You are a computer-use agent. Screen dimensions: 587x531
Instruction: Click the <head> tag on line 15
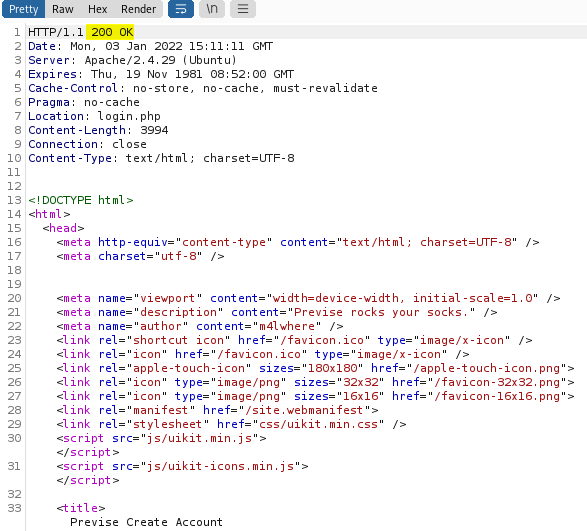pos(63,228)
